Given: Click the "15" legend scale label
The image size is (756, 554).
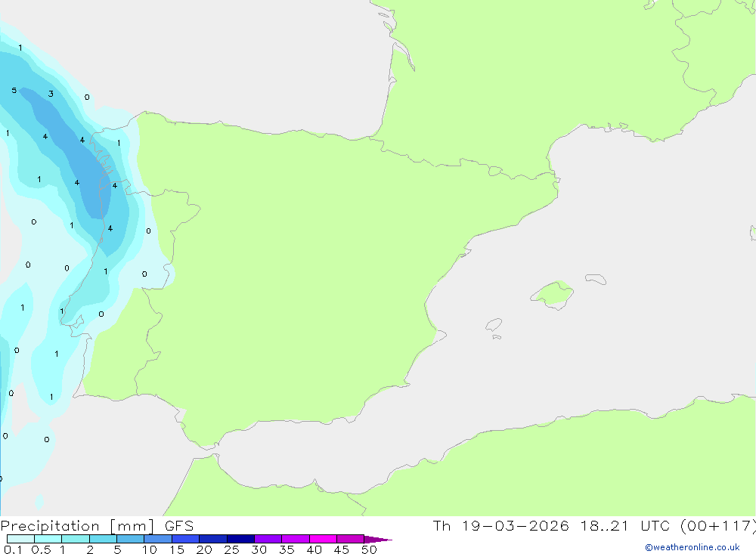Looking at the screenshot, I should point(177,549).
